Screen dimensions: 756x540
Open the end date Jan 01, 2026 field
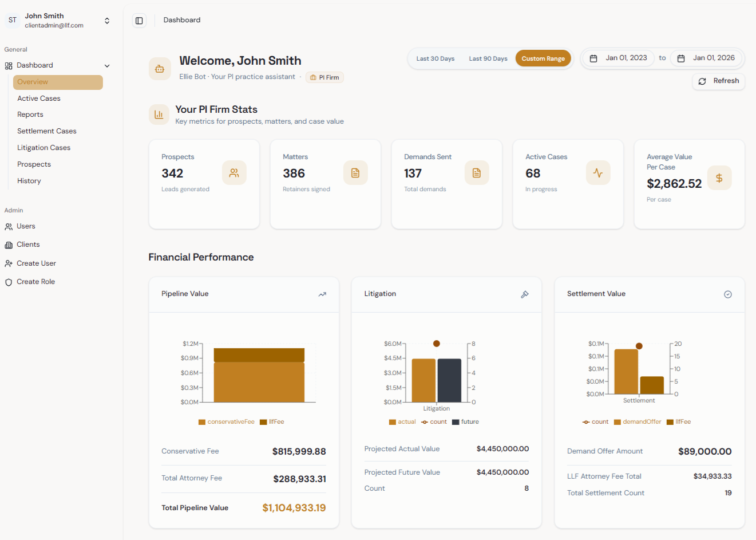coord(707,58)
